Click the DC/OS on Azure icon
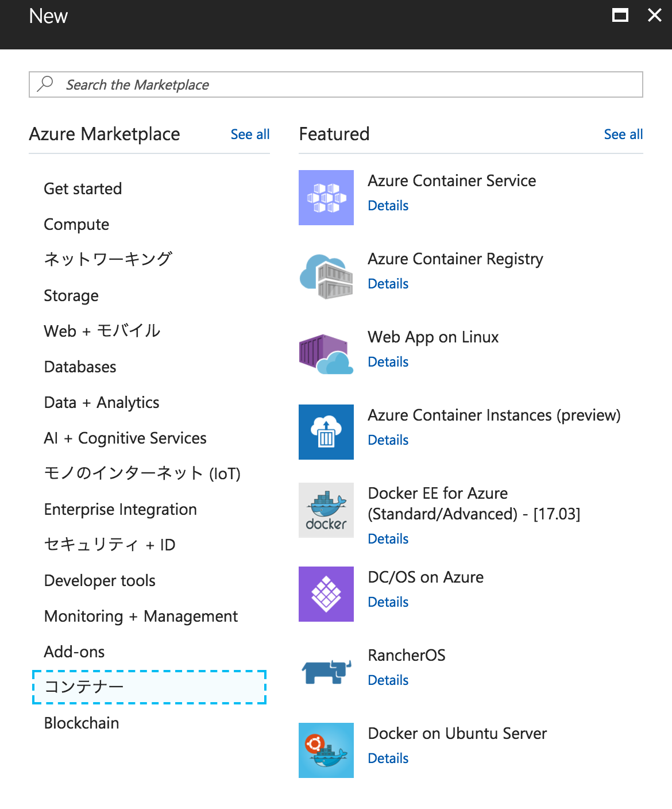672x809 pixels. pos(326,594)
